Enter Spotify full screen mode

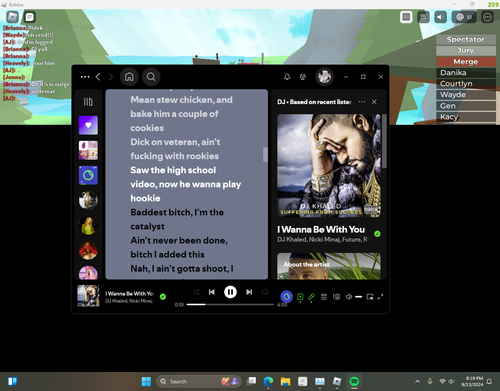[380, 297]
